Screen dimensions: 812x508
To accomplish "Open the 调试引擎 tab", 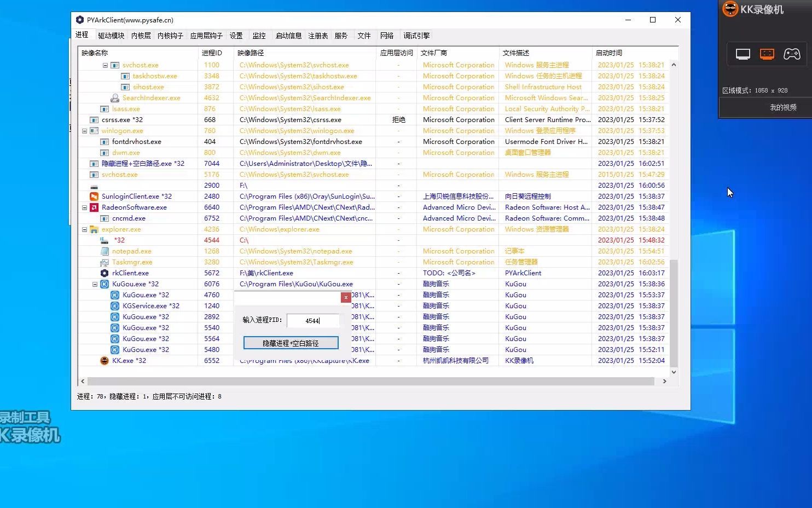I will coord(417,36).
